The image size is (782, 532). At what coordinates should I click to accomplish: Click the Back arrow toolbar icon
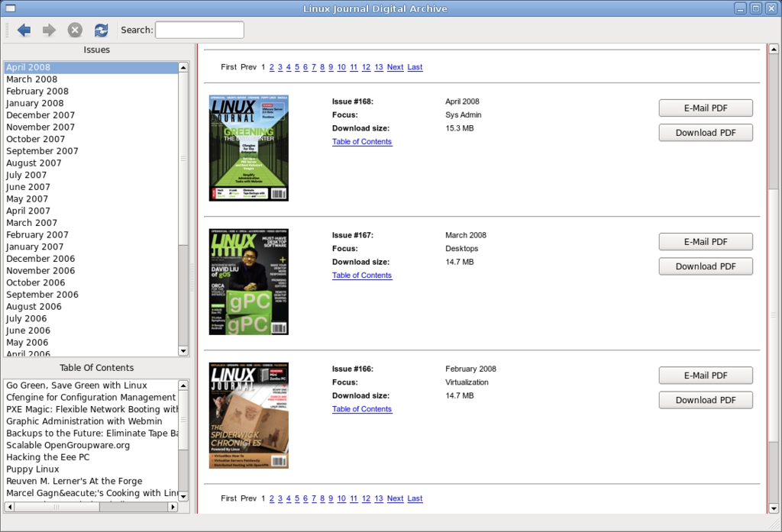coord(24,30)
